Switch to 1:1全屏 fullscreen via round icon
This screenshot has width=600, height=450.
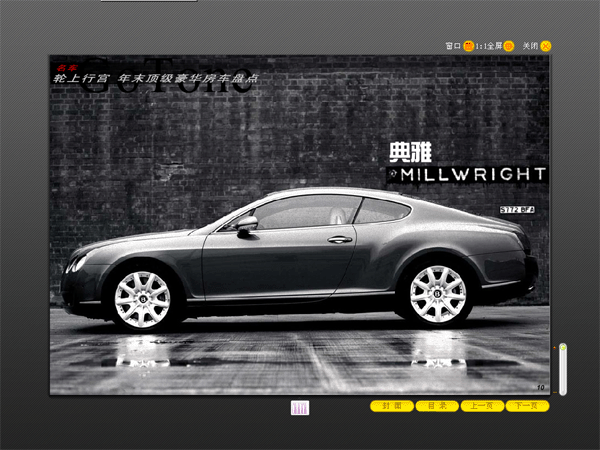click(x=509, y=46)
